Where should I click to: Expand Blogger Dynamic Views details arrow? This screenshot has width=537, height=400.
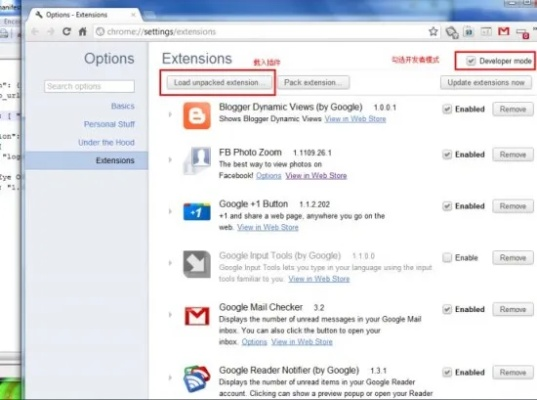coord(170,114)
